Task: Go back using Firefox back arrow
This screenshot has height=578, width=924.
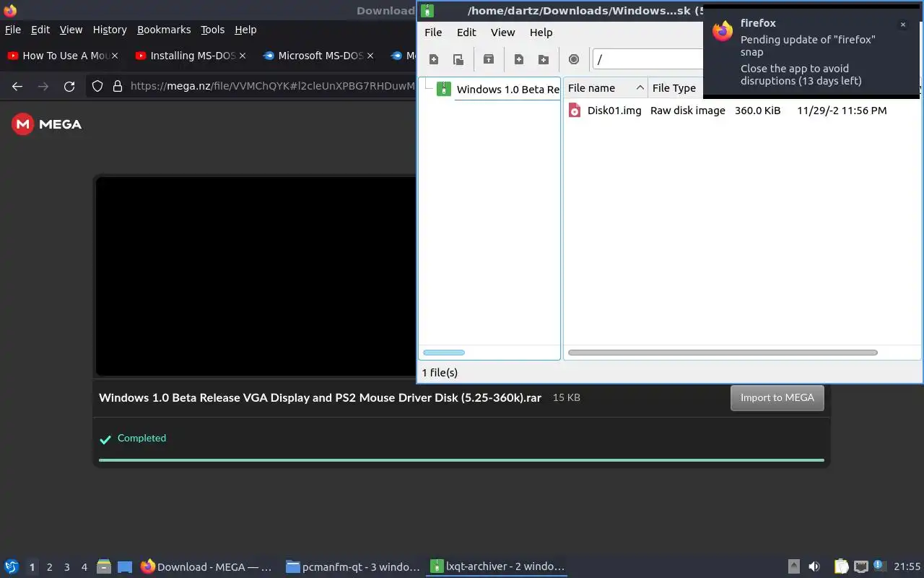Action: click(17, 87)
